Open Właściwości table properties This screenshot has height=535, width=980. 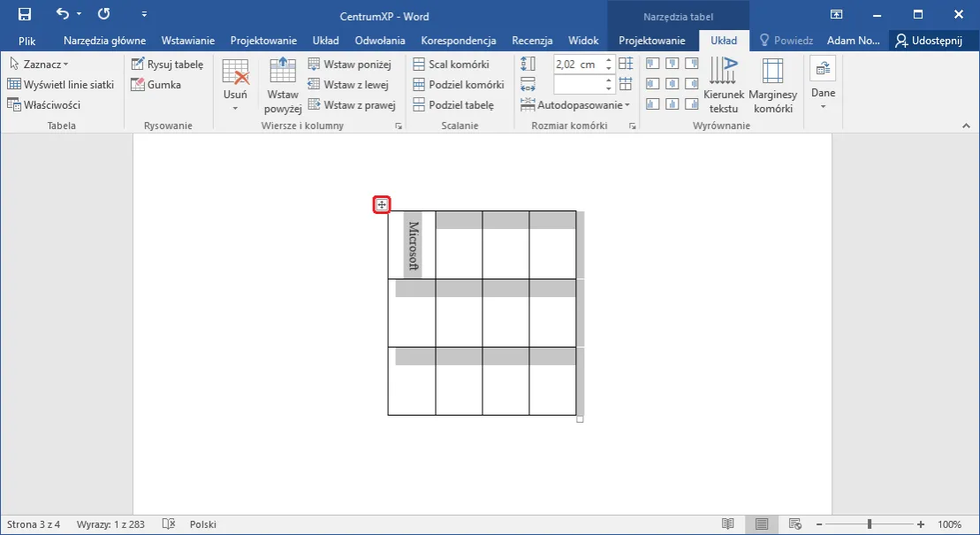pyautogui.click(x=44, y=104)
